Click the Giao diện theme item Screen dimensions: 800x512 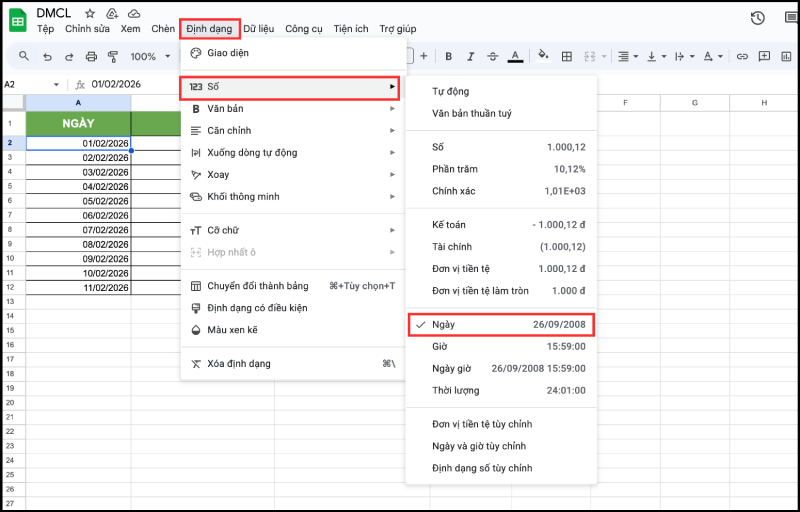point(293,53)
